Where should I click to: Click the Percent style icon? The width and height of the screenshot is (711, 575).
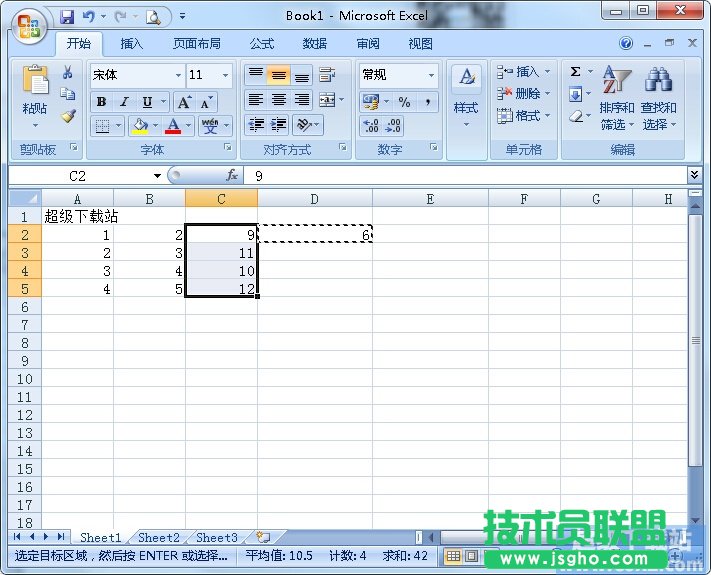point(404,102)
